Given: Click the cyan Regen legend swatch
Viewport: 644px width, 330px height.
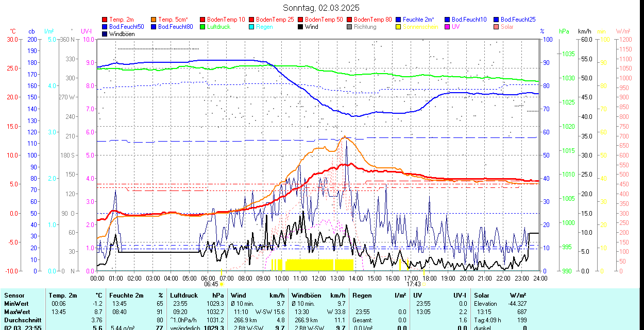Looking at the screenshot, I should click(x=252, y=27).
